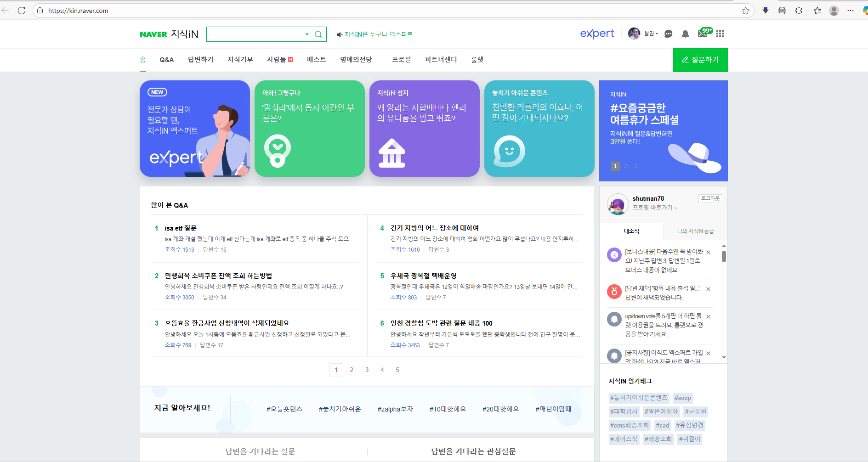This screenshot has height=462, width=868.
Task: Open the 지식기부 menu
Action: 240,60
